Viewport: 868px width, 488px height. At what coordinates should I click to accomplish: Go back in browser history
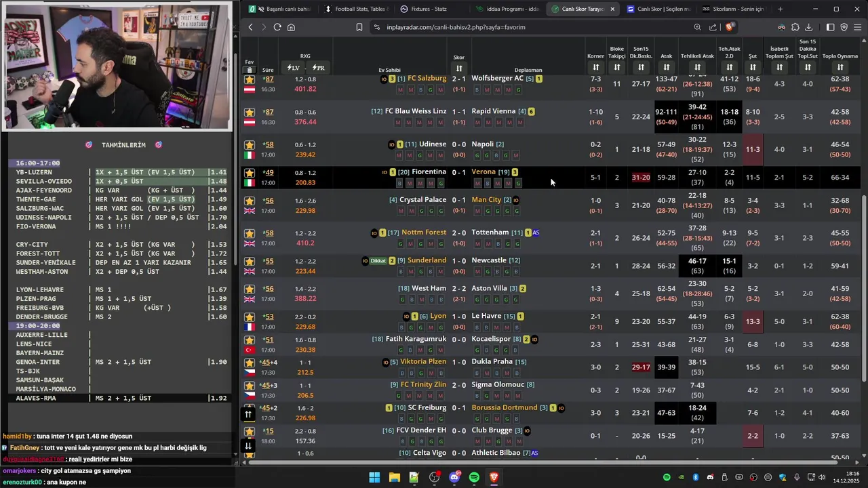pyautogui.click(x=250, y=27)
